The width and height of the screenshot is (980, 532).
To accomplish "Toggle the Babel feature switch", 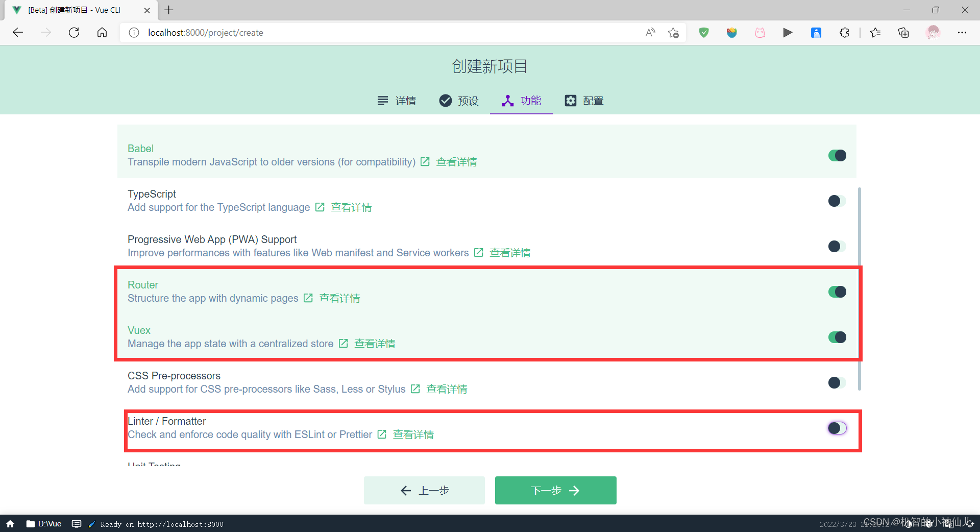I will (x=837, y=155).
